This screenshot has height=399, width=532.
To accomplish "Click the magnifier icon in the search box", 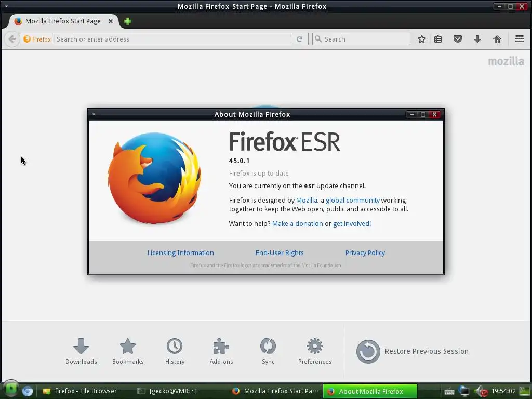I will coord(318,39).
